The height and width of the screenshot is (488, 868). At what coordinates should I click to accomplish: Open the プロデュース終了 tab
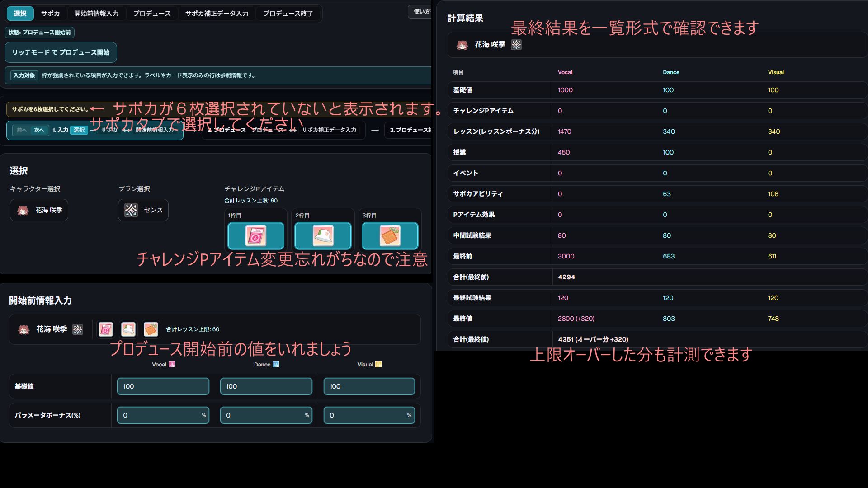coord(288,14)
